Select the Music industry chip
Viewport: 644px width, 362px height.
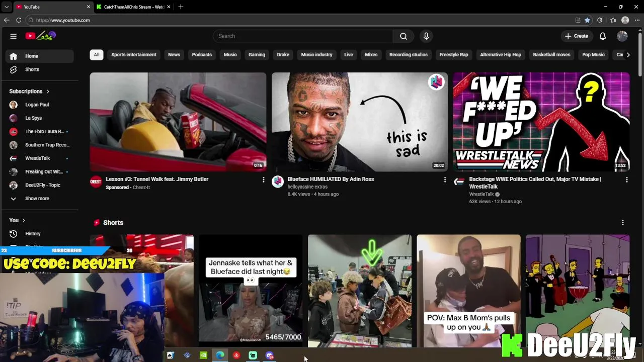316,55
